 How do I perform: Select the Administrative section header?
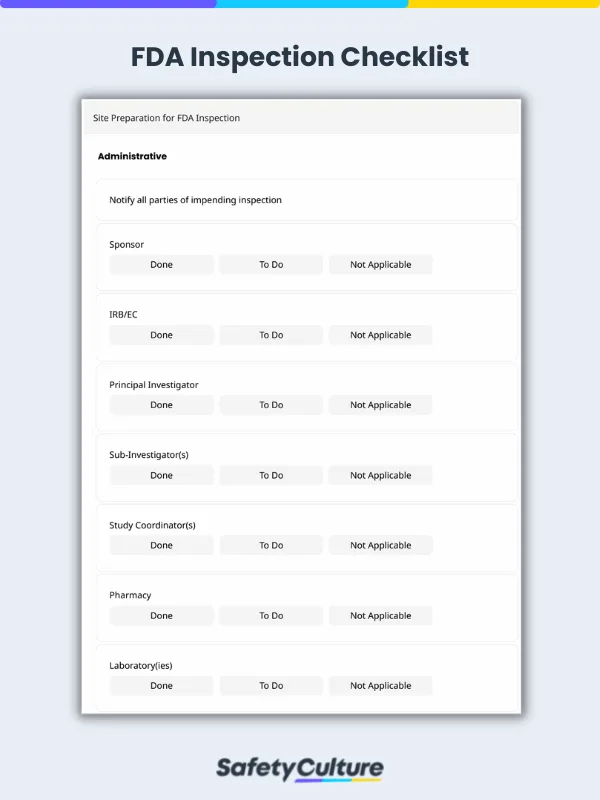(132, 156)
